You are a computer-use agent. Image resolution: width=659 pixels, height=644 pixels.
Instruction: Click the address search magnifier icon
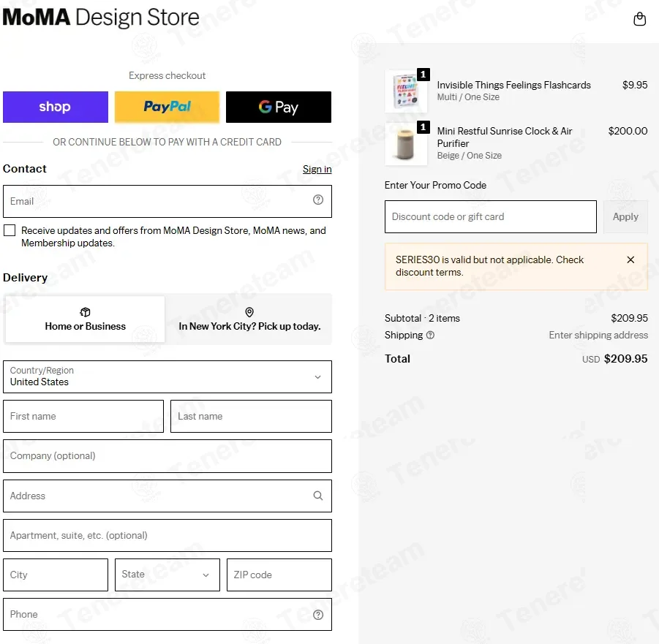pos(318,496)
